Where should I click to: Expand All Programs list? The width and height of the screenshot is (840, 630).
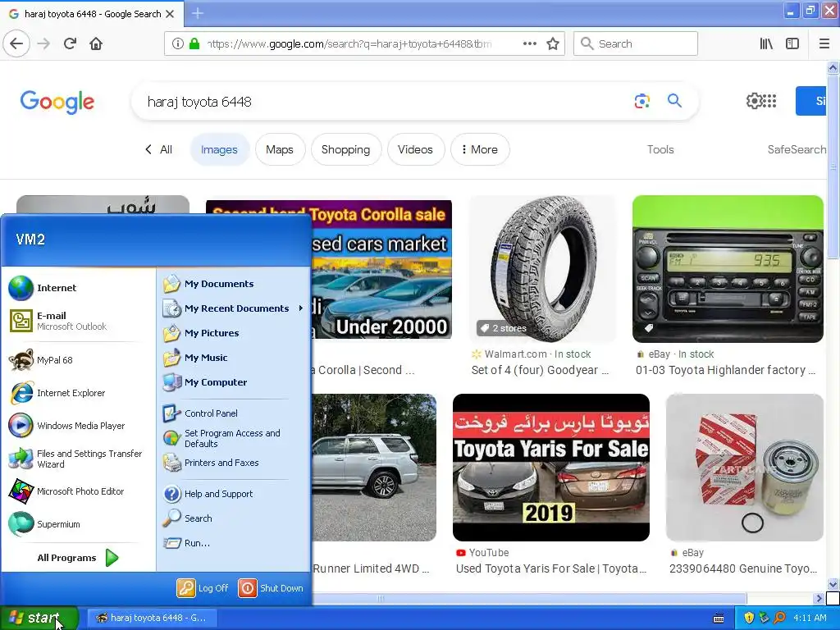tap(78, 558)
